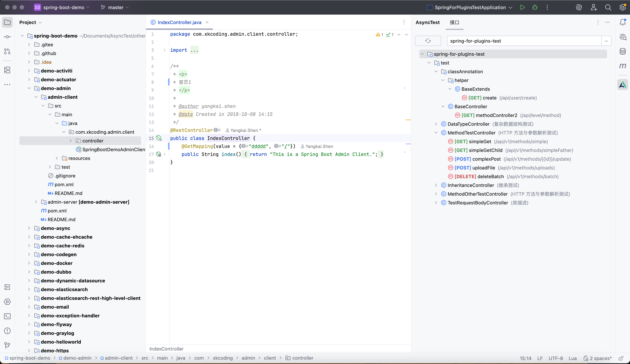Open the Notifications bell icon

pyautogui.click(x=623, y=22)
